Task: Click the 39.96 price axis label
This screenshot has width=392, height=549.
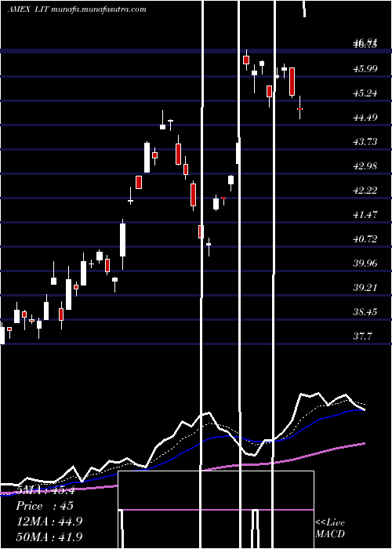Action: [365, 264]
